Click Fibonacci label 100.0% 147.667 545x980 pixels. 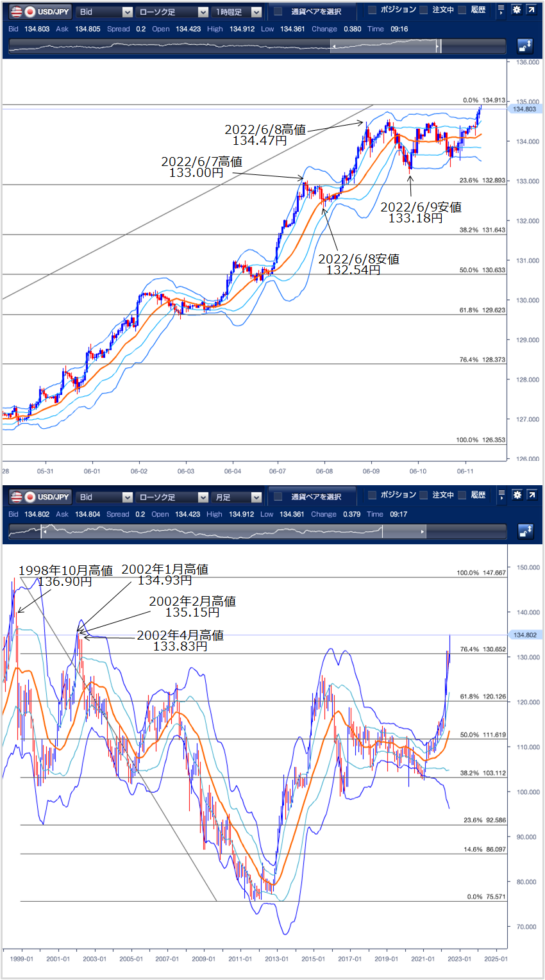tap(481, 572)
